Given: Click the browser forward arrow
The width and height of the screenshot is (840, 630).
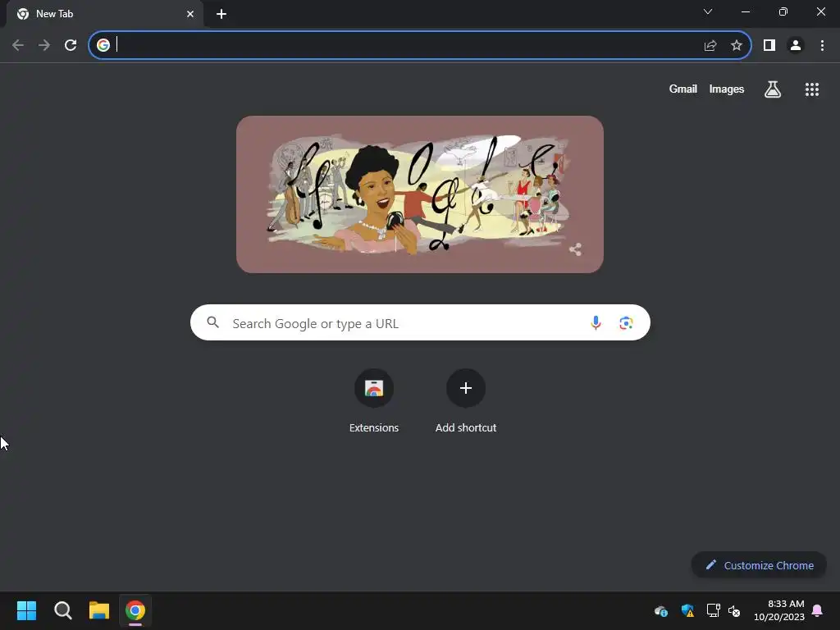Looking at the screenshot, I should point(44,45).
